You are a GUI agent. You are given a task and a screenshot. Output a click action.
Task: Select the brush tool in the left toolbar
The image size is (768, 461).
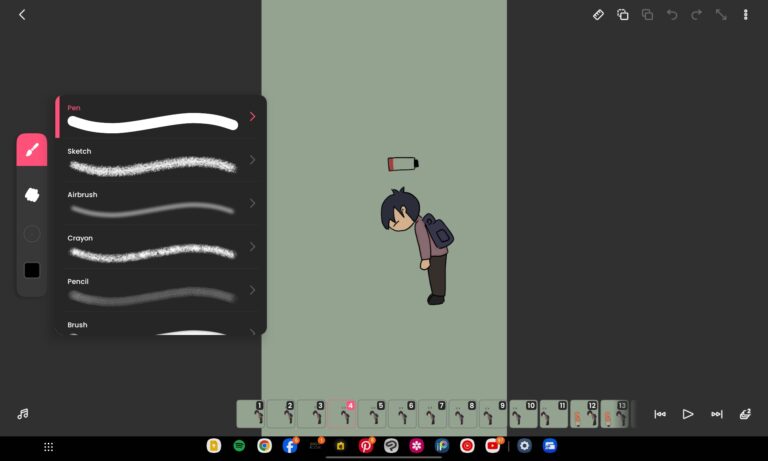[x=32, y=150]
